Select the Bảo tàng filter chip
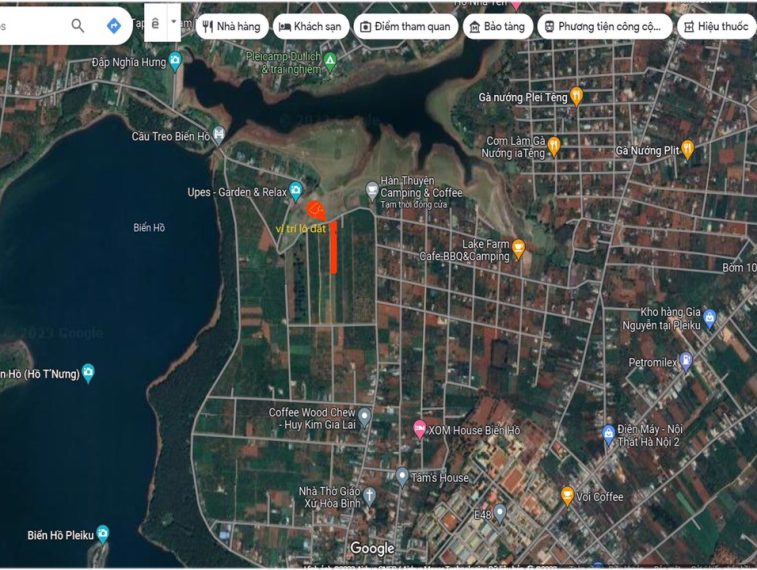This screenshot has height=570, width=757. tap(498, 27)
